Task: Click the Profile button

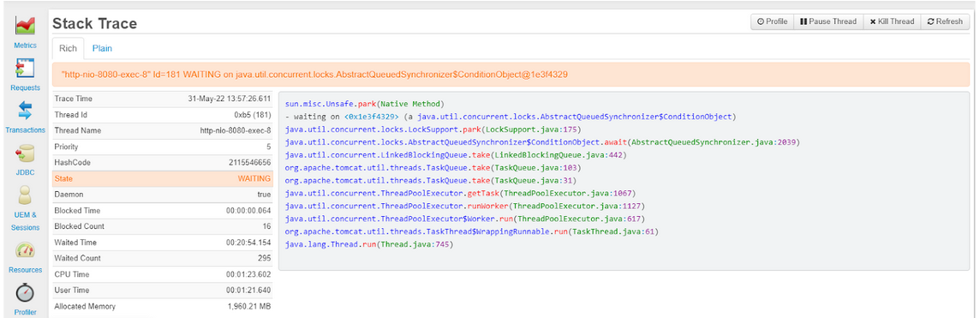Action: coord(772,21)
